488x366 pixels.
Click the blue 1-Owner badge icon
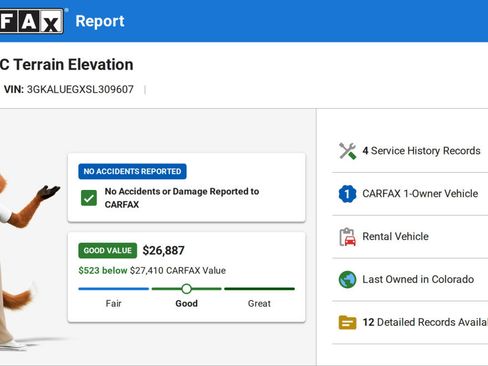(x=347, y=194)
